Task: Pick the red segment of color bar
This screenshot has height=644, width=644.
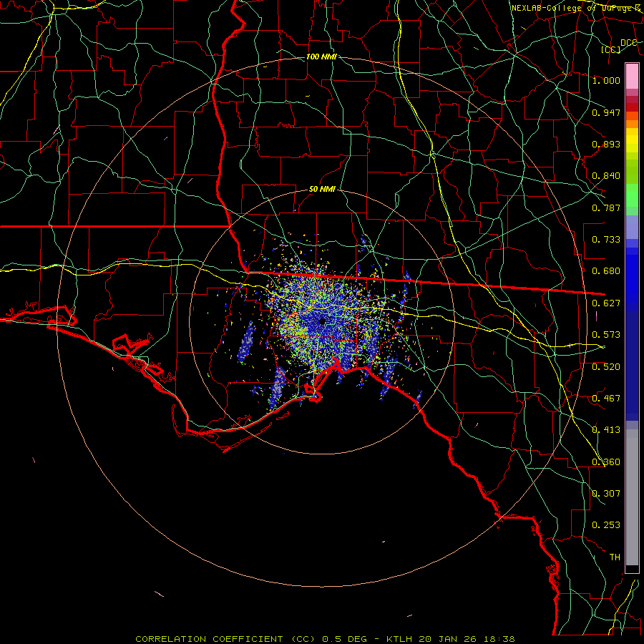Action: click(632, 107)
